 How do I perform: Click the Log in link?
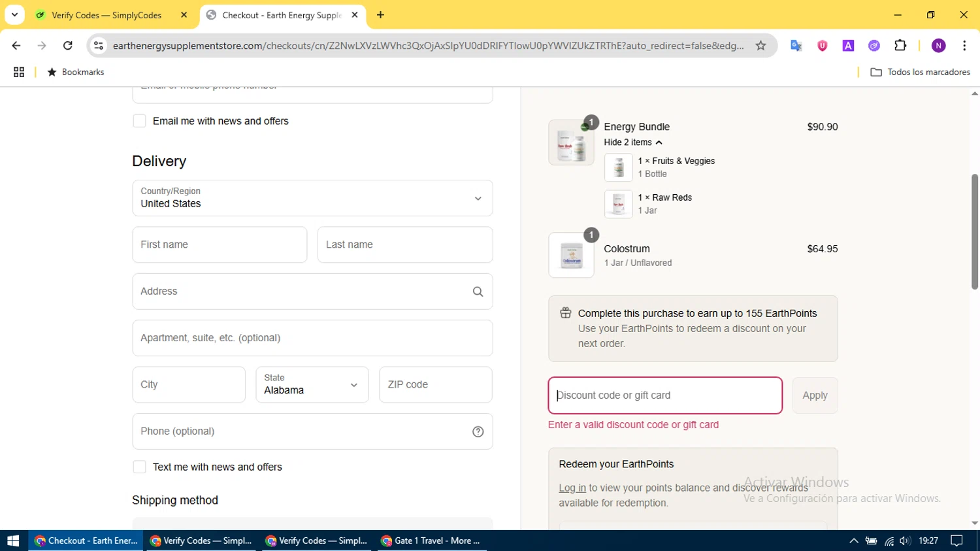(x=572, y=488)
